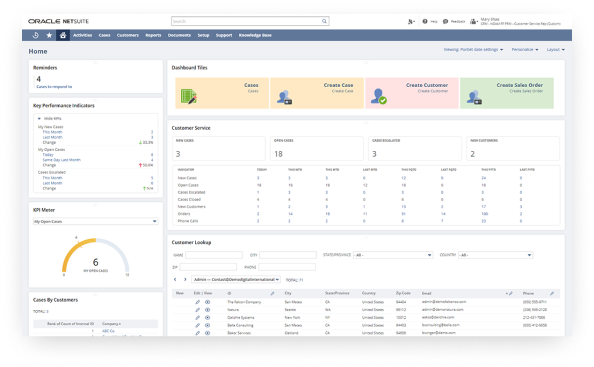Open the Activities menu
The width and height of the screenshot is (594, 367).
coord(83,35)
